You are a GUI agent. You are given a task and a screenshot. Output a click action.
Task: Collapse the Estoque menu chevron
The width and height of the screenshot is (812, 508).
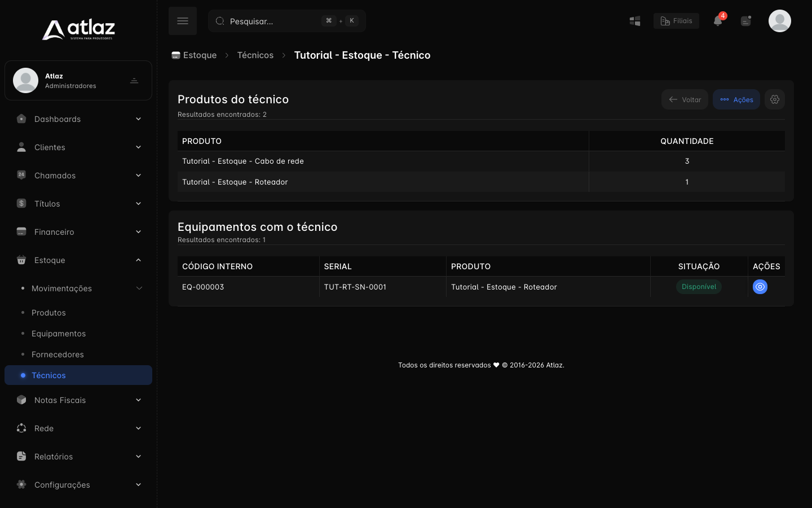tap(138, 260)
